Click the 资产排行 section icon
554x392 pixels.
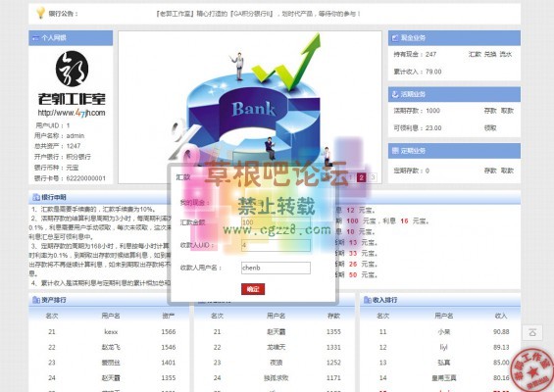[x=36, y=300]
